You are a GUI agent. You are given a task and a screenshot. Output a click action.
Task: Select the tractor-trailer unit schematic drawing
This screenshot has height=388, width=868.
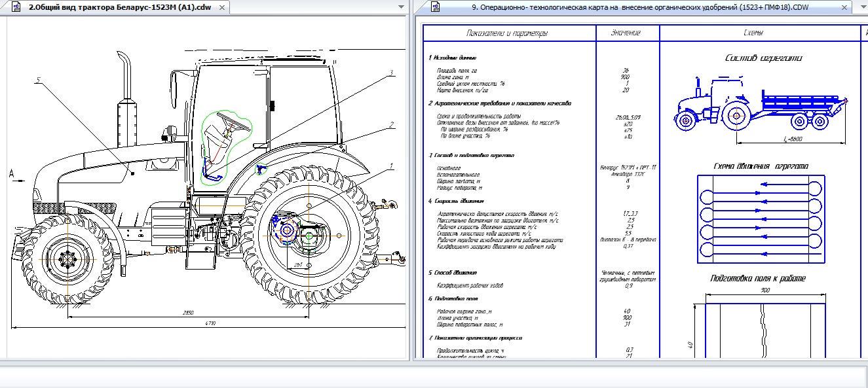click(762, 105)
